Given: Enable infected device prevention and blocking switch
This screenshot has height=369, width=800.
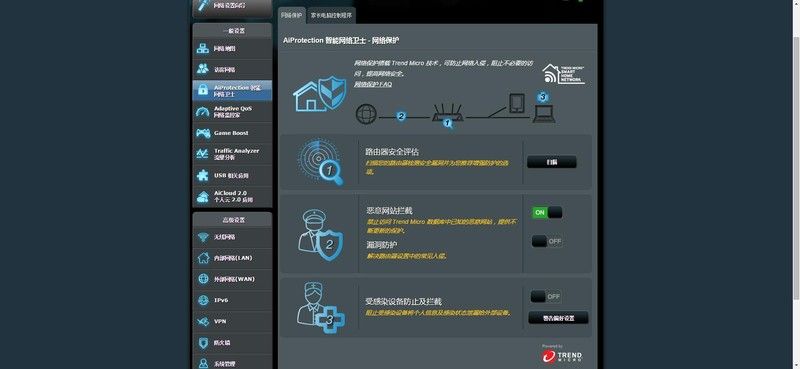Looking at the screenshot, I should (546, 297).
